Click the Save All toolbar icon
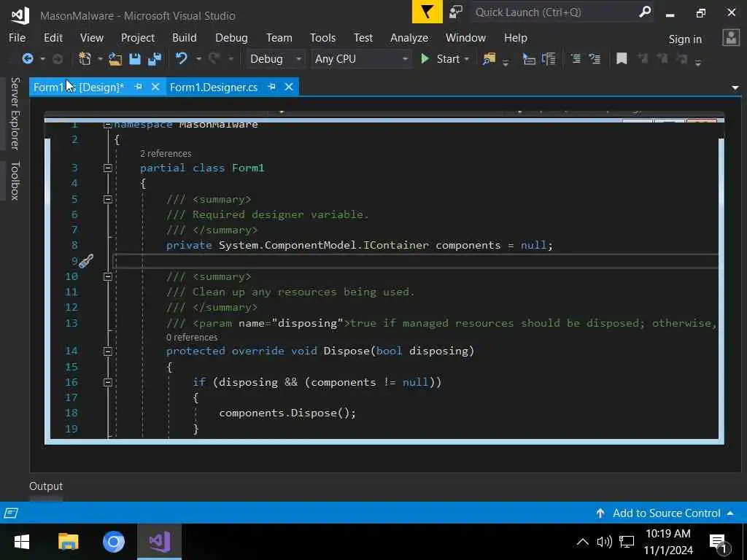The width and height of the screenshot is (747, 560). pyautogui.click(x=155, y=59)
